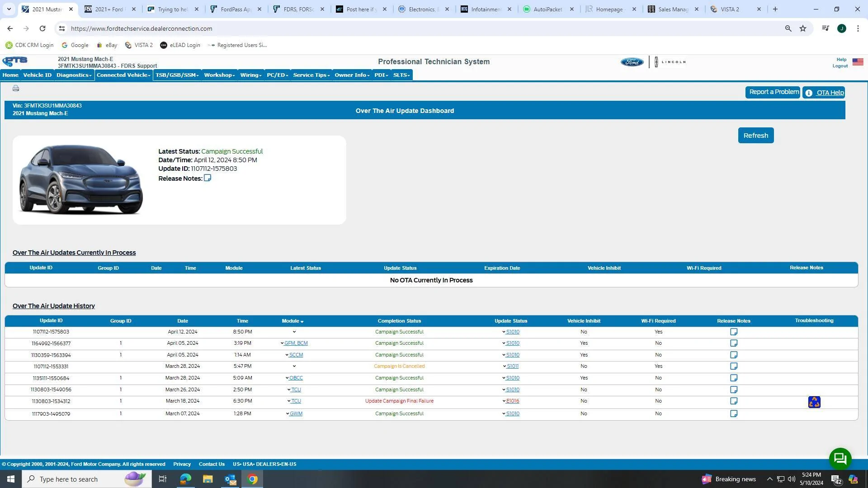Open release notes for update 1117903-1495079
Image resolution: width=868 pixels, height=488 pixels.
pyautogui.click(x=734, y=413)
